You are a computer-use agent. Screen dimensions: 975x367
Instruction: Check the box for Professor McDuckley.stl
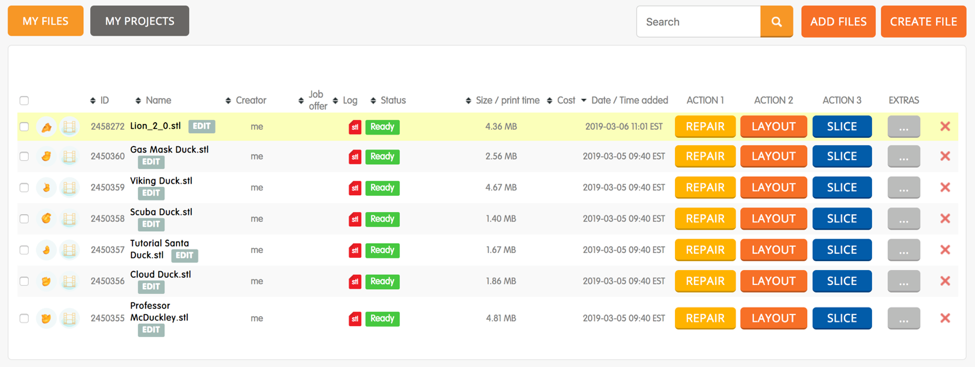[x=24, y=318]
